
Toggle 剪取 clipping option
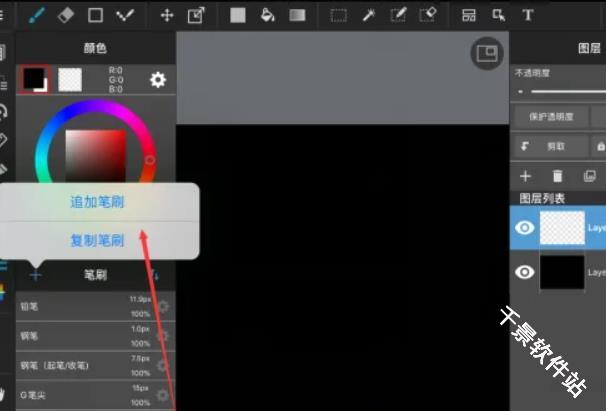(x=551, y=147)
